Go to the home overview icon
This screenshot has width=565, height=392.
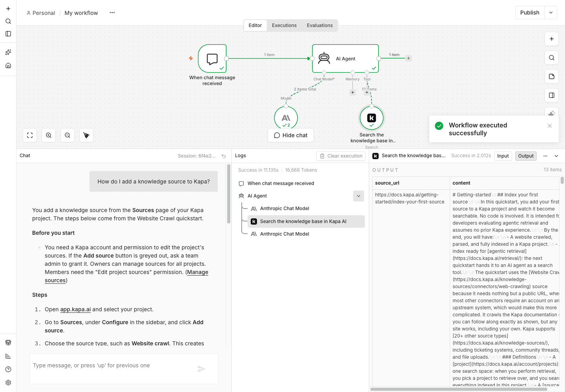pyautogui.click(x=8, y=65)
